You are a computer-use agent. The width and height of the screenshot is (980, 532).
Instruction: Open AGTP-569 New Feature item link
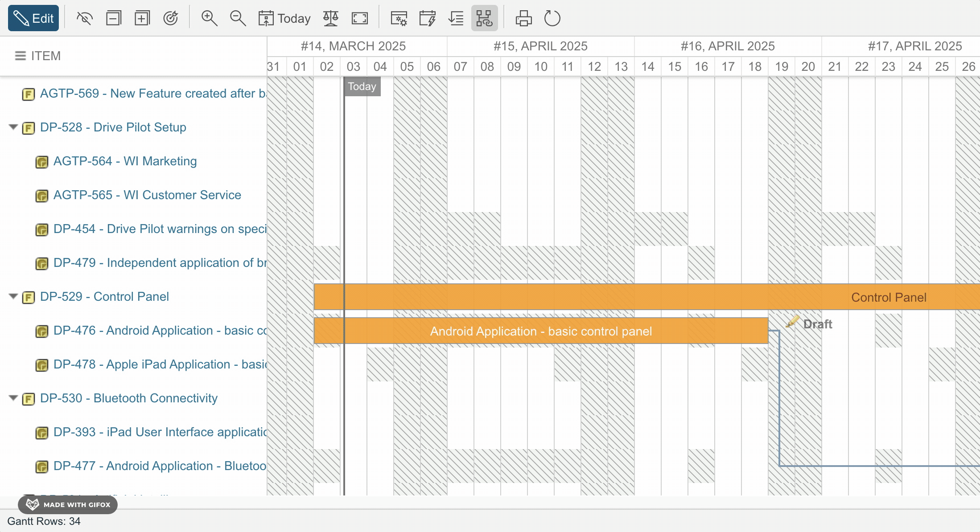153,94
